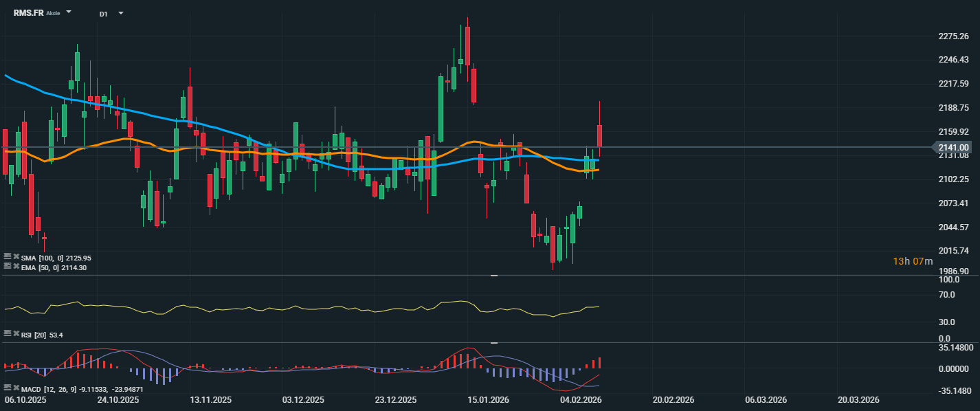The width and height of the screenshot is (980, 411).
Task: Open the D1 timeframe dropdown
Action: [x=121, y=13]
